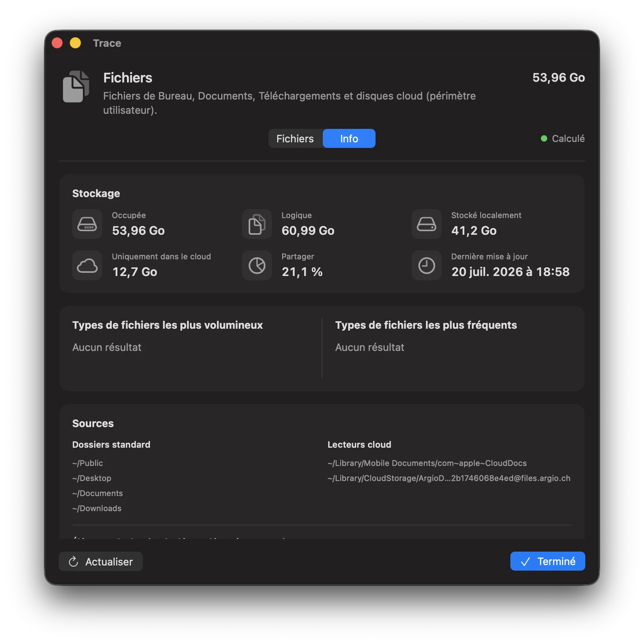
Task: Click the Terminé button
Action: click(x=548, y=561)
